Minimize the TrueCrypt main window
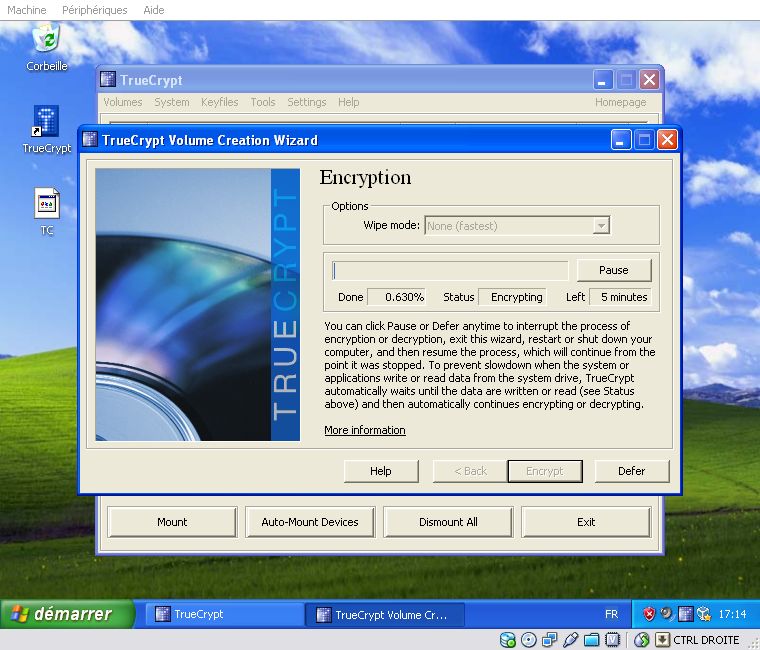The width and height of the screenshot is (760, 650). pyautogui.click(x=603, y=79)
